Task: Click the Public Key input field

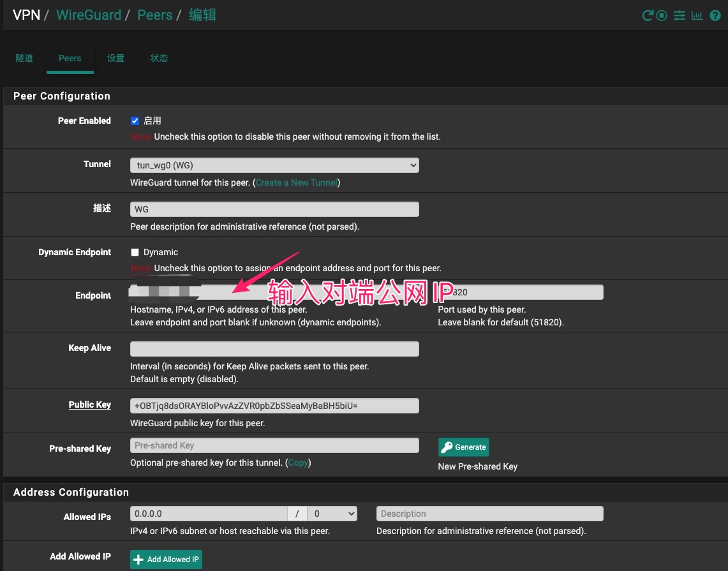Action: 274,406
